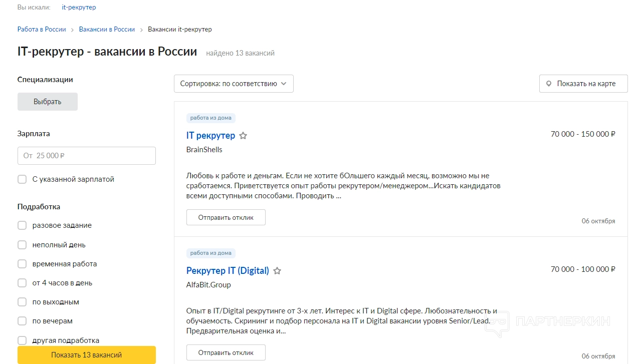Click the salary 'От 25 000 ₽' field
Viewport: 636px width, 364px height.
pyautogui.click(x=86, y=156)
